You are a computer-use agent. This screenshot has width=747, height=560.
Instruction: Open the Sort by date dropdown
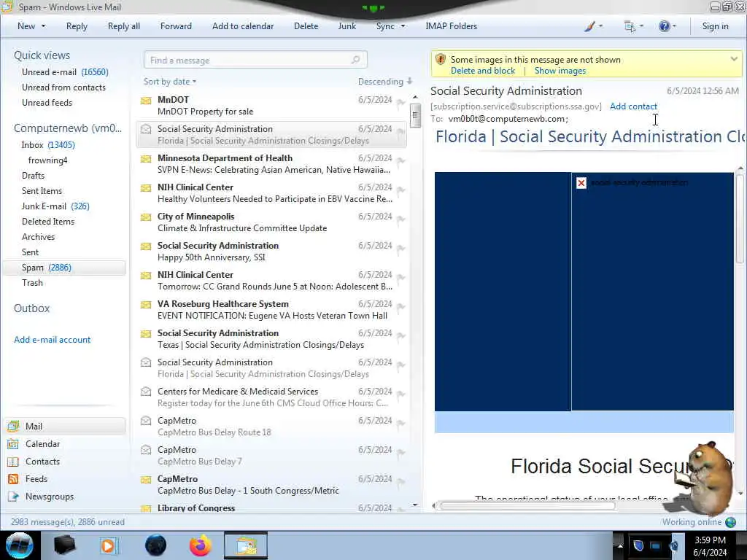(x=170, y=82)
